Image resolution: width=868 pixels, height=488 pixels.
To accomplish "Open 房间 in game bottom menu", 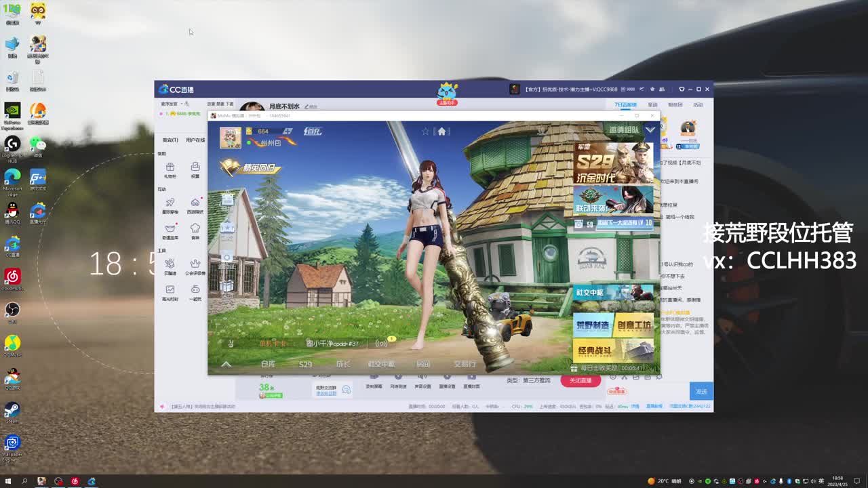I will tap(423, 364).
